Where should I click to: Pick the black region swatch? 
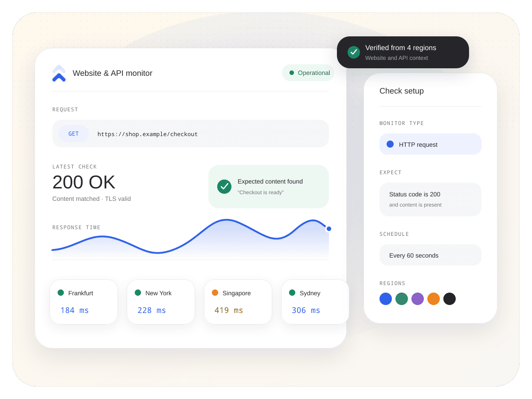(x=450, y=299)
